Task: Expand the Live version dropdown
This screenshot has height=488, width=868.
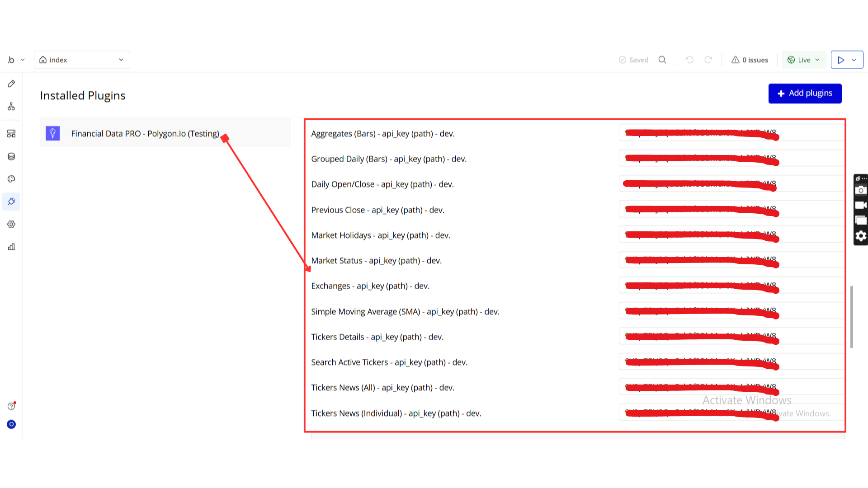Action: point(804,60)
